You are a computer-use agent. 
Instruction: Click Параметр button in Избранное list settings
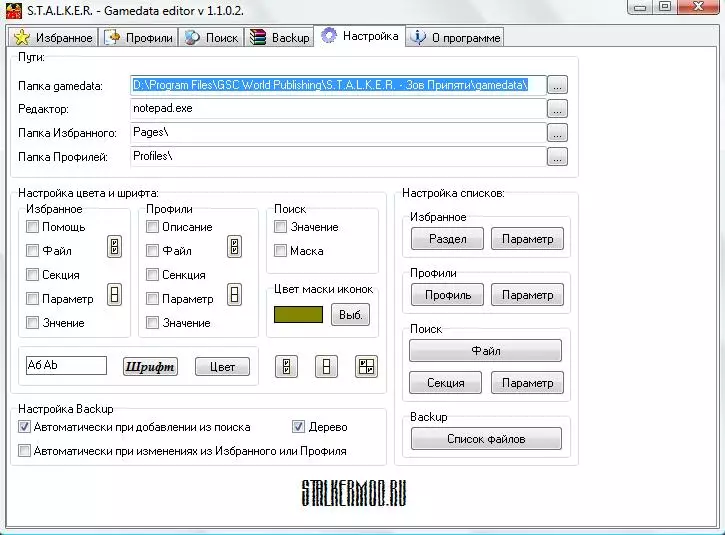tap(528, 239)
